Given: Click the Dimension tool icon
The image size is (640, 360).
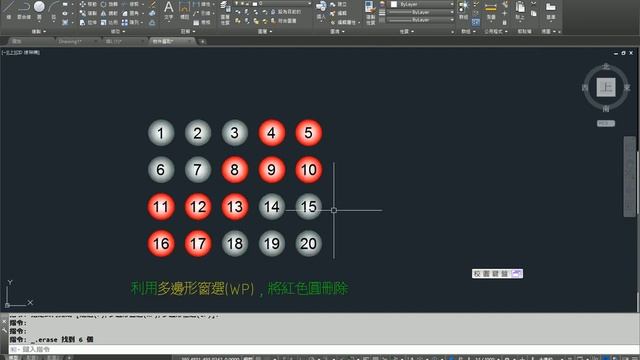Looking at the screenshot, I should pos(184,10).
